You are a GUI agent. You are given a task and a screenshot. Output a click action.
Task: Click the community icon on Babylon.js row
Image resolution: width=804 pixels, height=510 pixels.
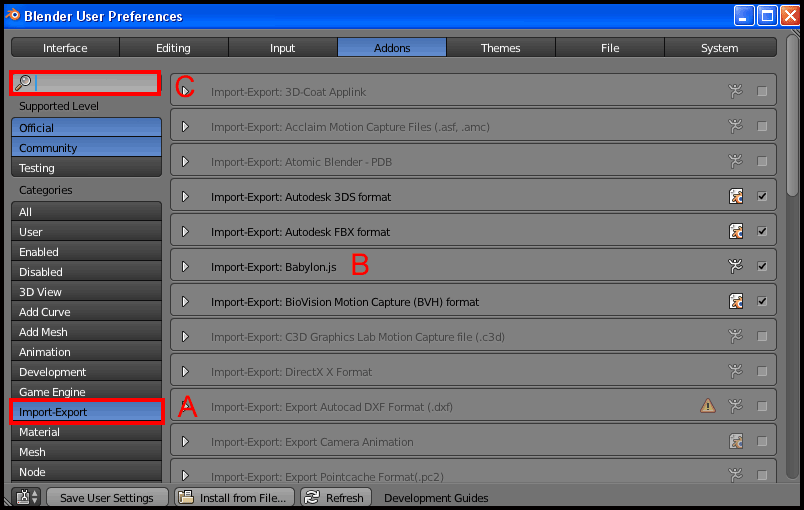735,266
